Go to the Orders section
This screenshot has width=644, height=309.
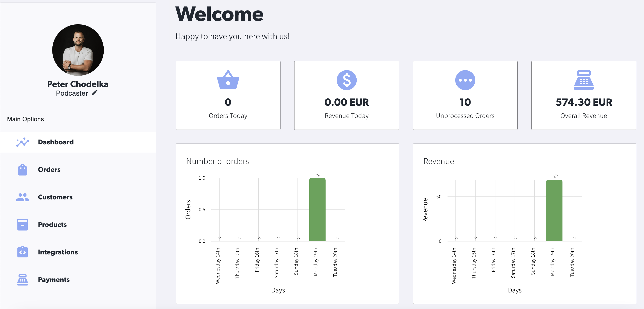[x=78, y=170]
